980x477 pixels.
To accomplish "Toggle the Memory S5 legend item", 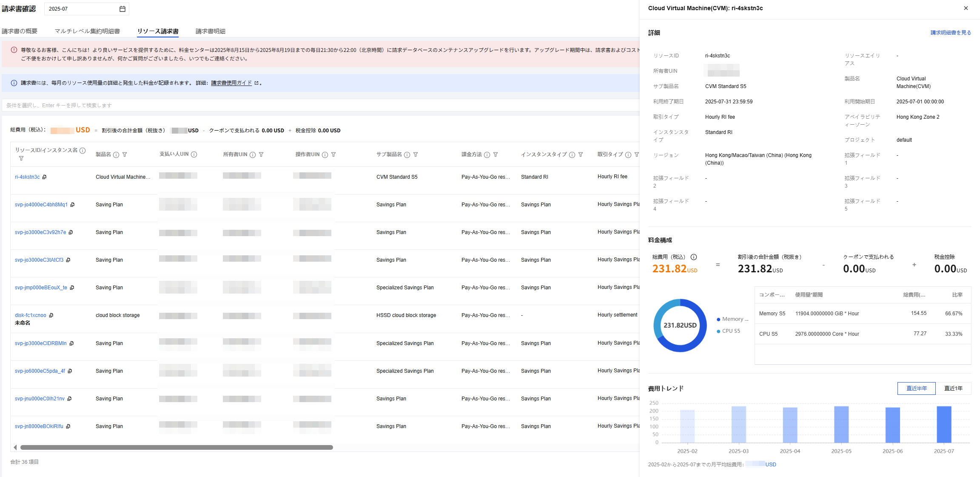I will click(x=732, y=319).
